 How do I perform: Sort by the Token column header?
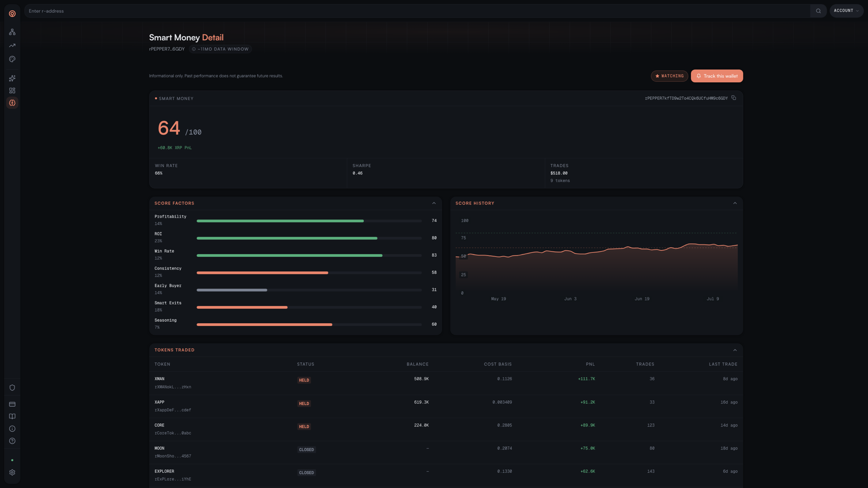click(162, 364)
